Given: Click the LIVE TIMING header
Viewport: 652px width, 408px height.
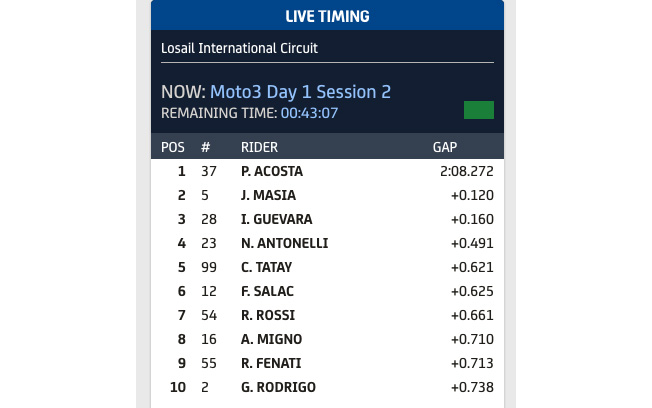Looking at the screenshot, I should [327, 16].
